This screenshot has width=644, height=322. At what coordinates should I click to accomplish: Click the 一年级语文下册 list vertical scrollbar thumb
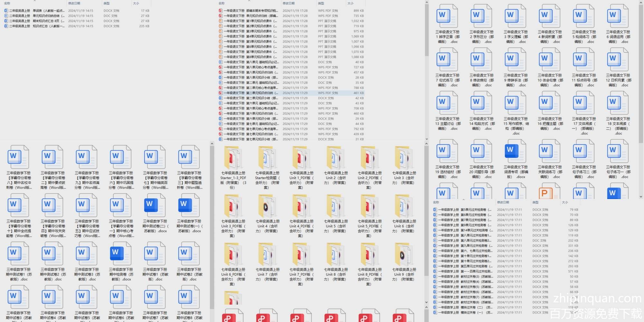(427, 30)
